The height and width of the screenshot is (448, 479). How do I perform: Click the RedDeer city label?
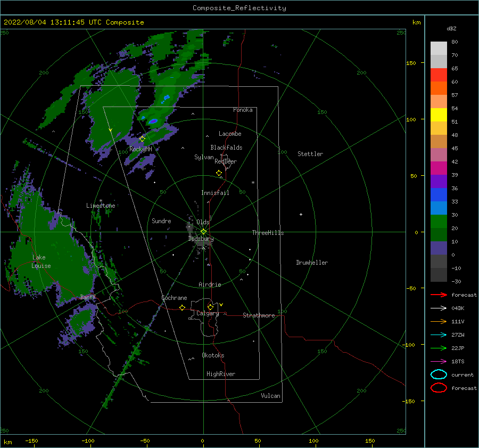226,161
